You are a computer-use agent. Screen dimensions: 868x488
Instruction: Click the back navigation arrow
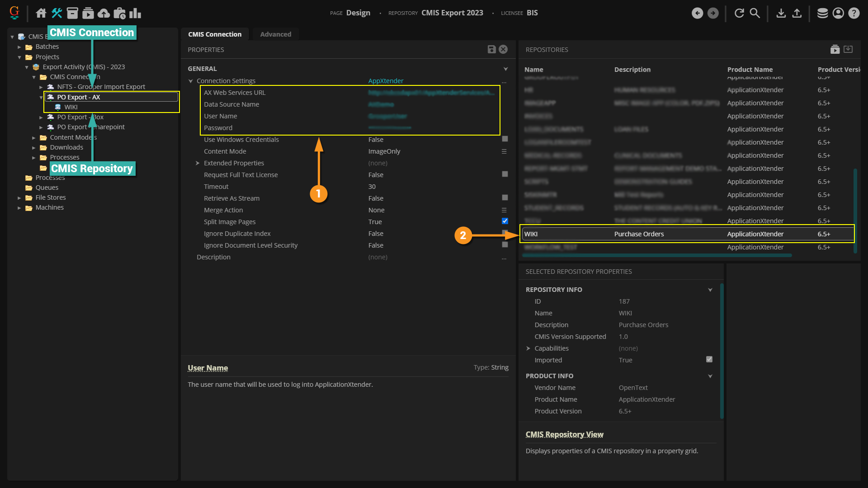[x=697, y=13]
